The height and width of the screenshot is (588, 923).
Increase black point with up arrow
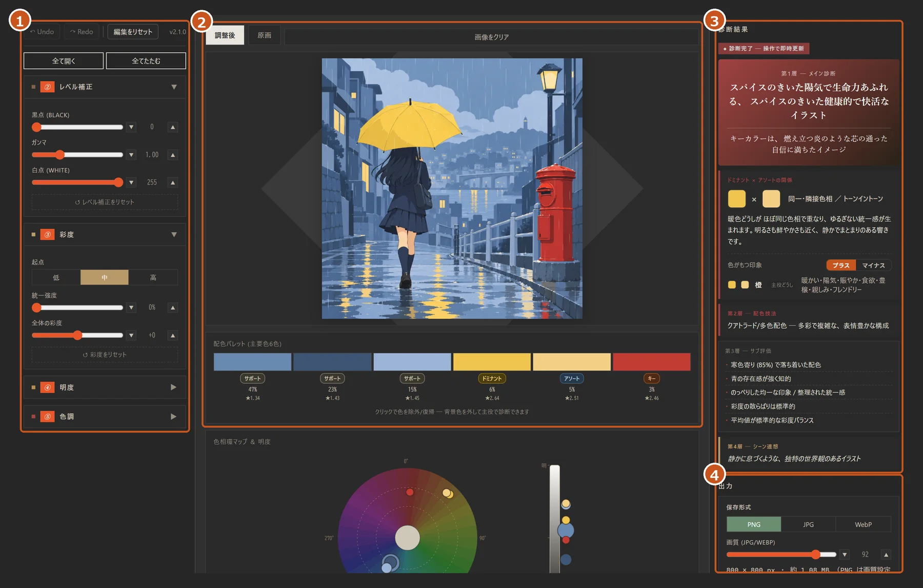[173, 127]
